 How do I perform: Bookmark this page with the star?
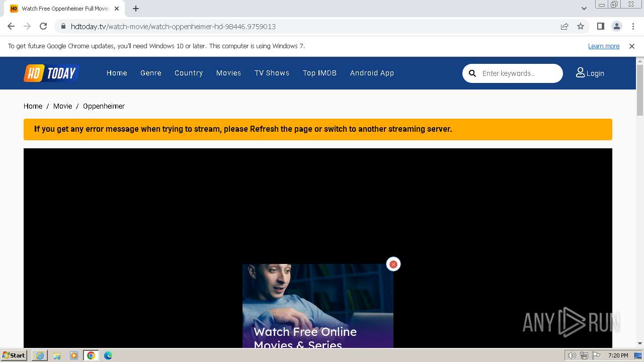(581, 26)
